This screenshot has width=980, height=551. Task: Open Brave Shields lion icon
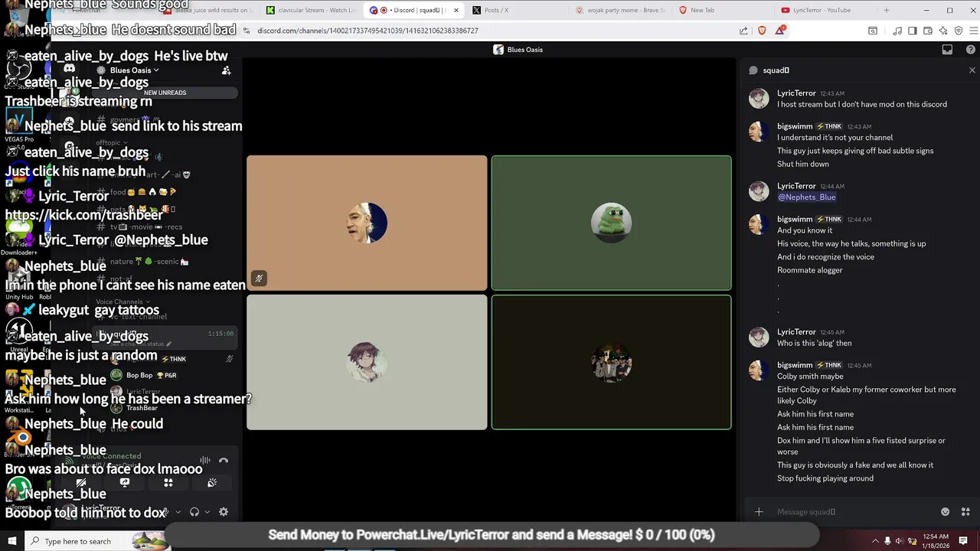click(x=762, y=31)
